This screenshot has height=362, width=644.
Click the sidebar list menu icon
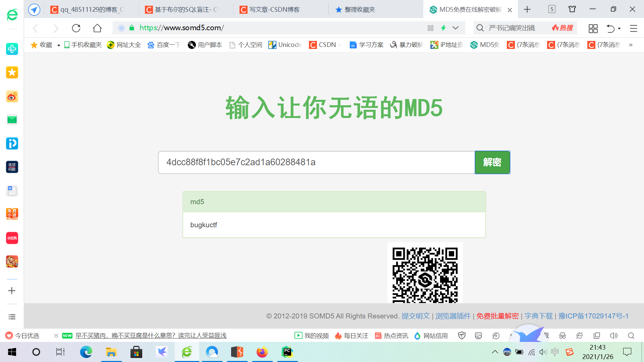tap(12, 317)
